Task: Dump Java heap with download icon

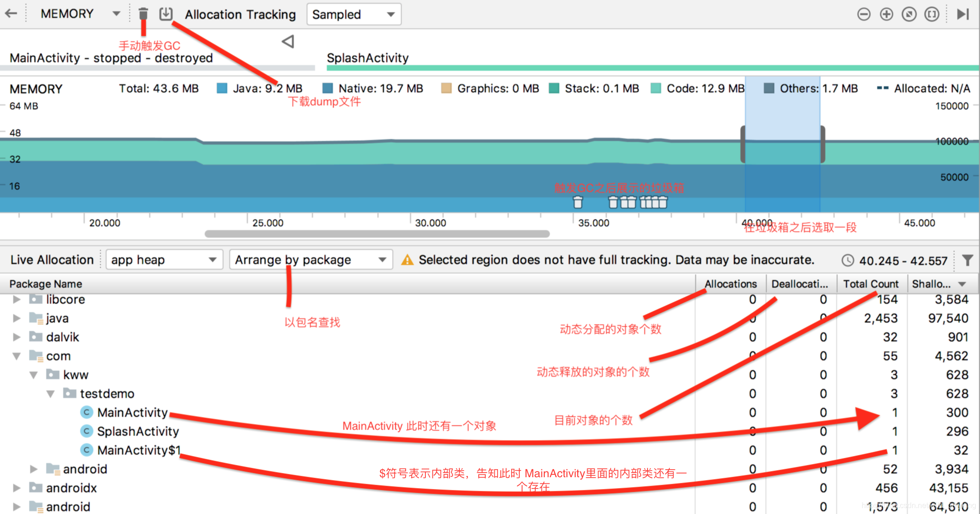Action: tap(166, 14)
